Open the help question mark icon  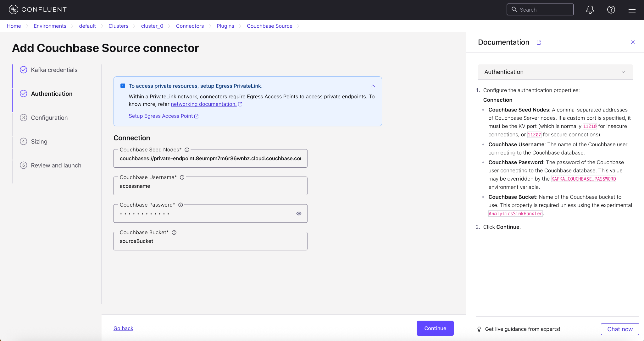[x=611, y=10]
